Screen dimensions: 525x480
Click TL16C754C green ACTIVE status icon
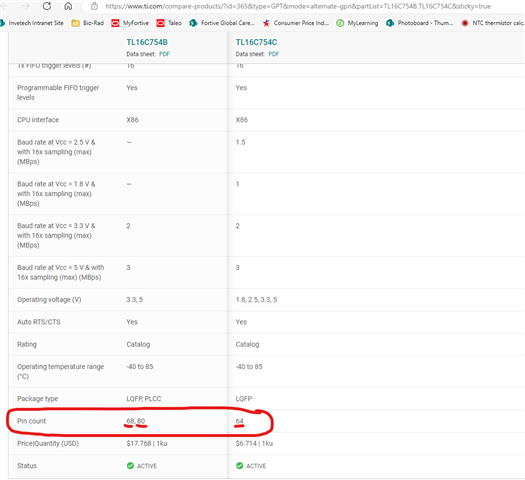pyautogui.click(x=239, y=466)
